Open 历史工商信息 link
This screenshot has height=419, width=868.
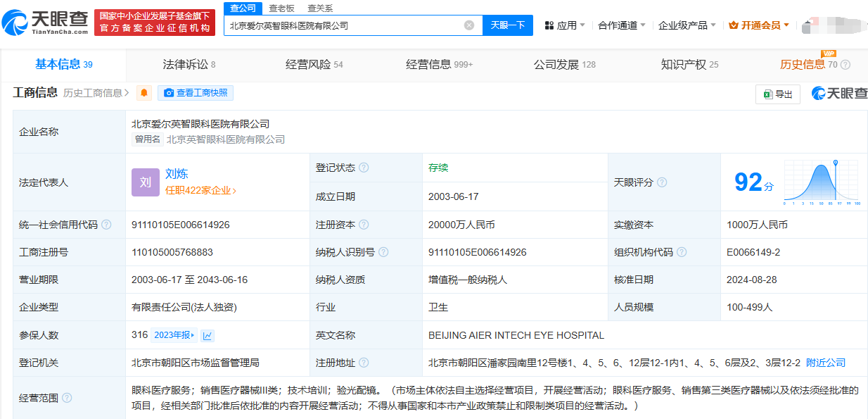(96, 93)
